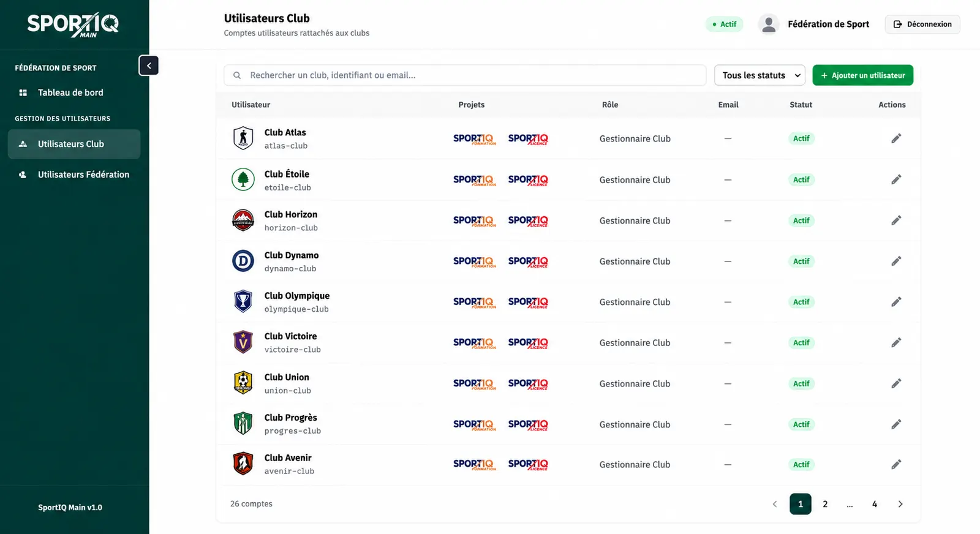Edit the Club Victoire account
980x534 pixels.
point(896,342)
